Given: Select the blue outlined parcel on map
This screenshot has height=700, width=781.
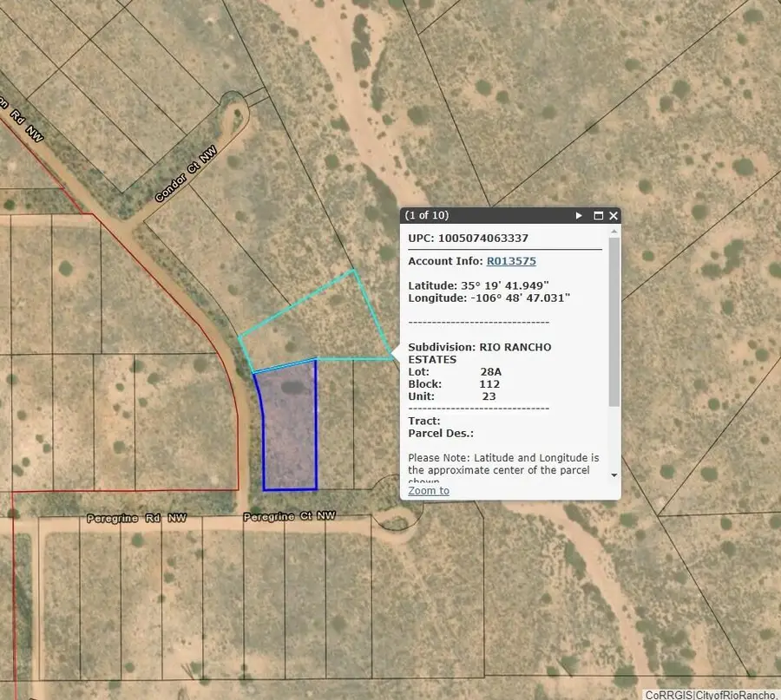Looking at the screenshot, I should coord(289,425).
